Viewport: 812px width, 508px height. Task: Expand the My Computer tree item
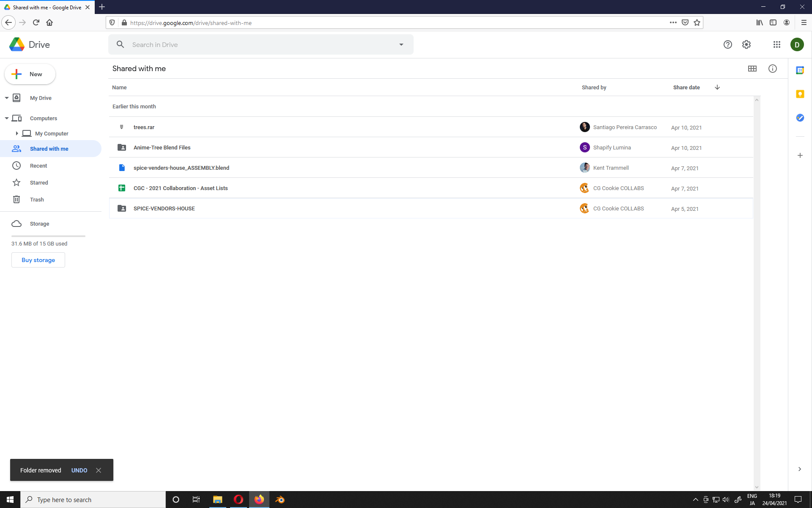17,133
